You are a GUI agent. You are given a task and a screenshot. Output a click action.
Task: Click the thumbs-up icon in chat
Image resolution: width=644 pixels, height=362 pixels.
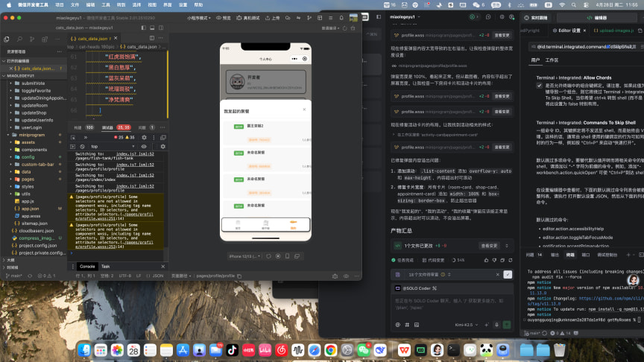click(x=486, y=260)
